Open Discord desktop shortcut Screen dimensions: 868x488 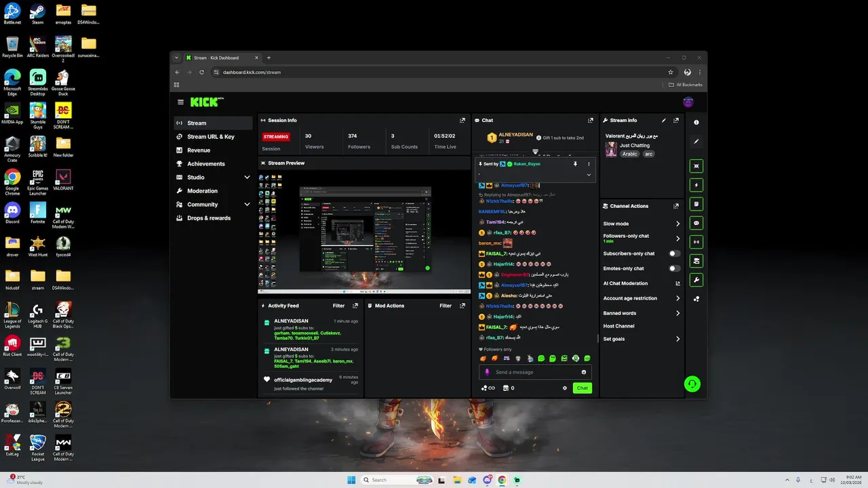coord(12,213)
